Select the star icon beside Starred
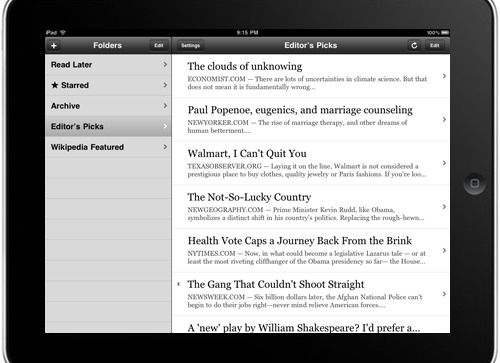This screenshot has width=500, height=363. (55, 85)
